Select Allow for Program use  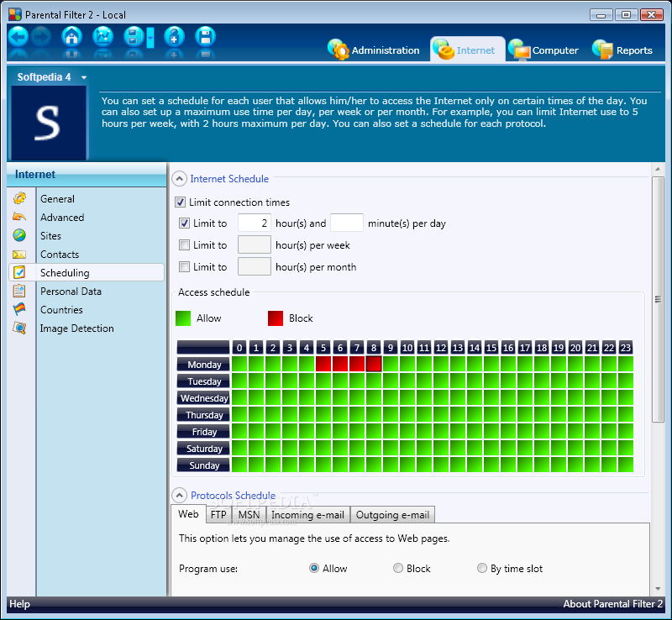(x=314, y=568)
